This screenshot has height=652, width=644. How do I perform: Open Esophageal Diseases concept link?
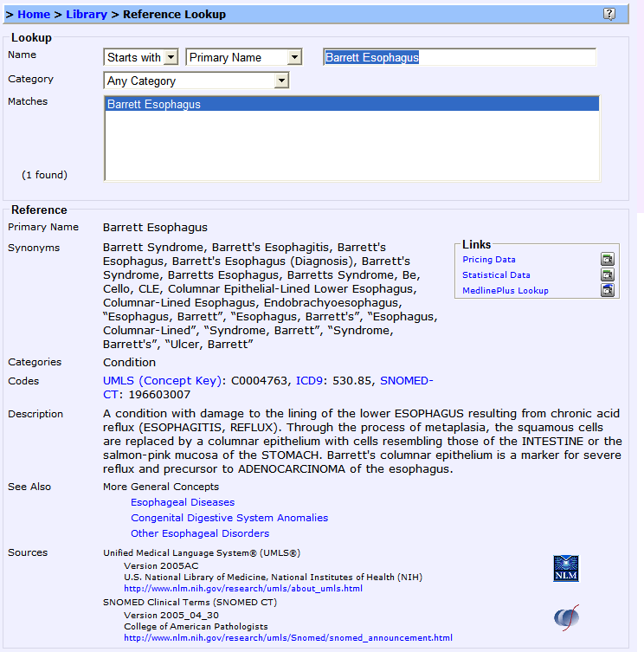183,502
